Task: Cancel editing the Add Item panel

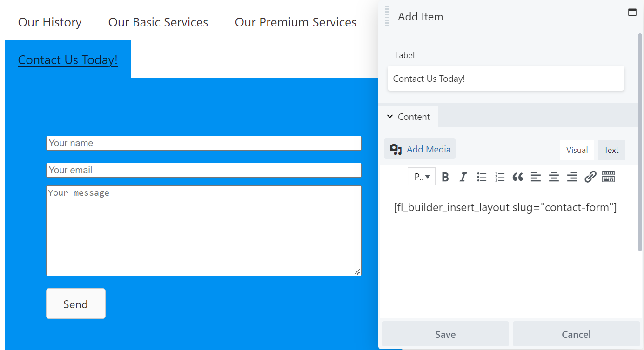Action: (x=576, y=334)
